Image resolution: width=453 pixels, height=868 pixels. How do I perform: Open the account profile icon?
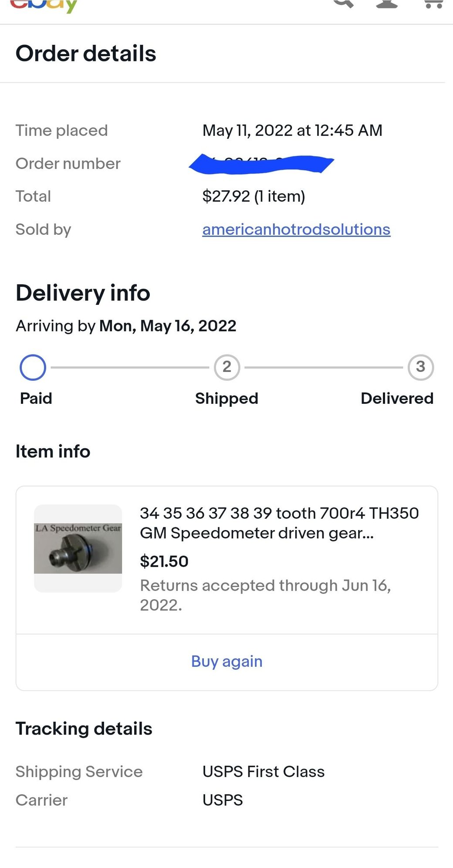(387, 4)
